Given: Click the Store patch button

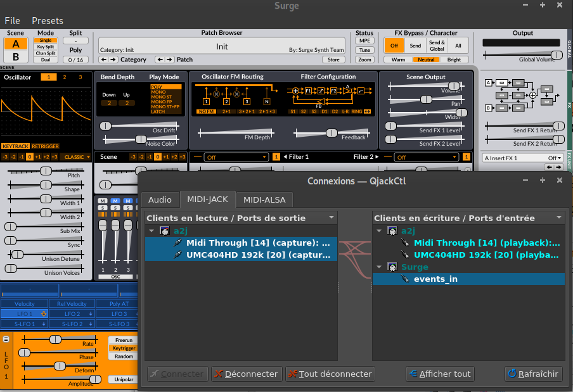Looking at the screenshot, I should [333, 60].
